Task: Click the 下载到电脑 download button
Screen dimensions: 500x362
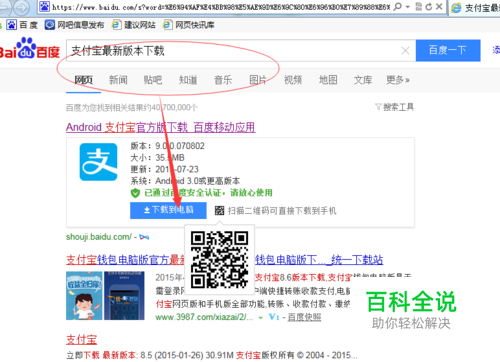Action: (x=168, y=210)
